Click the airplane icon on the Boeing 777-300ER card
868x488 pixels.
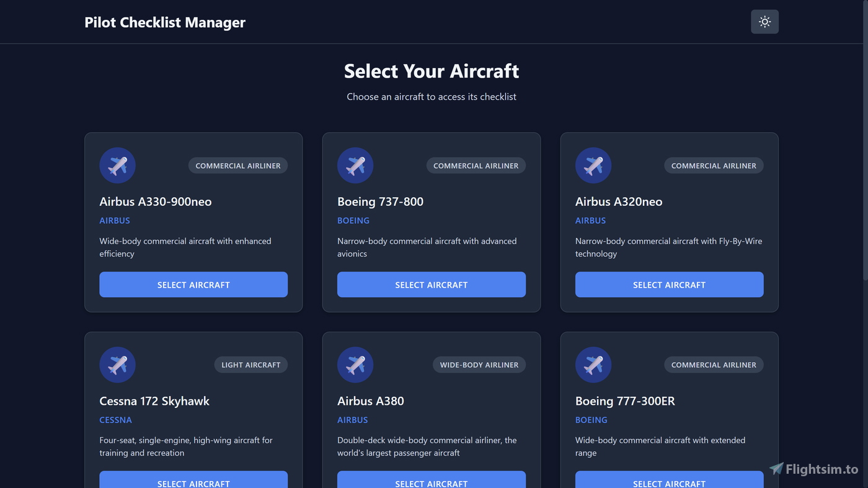(x=593, y=365)
